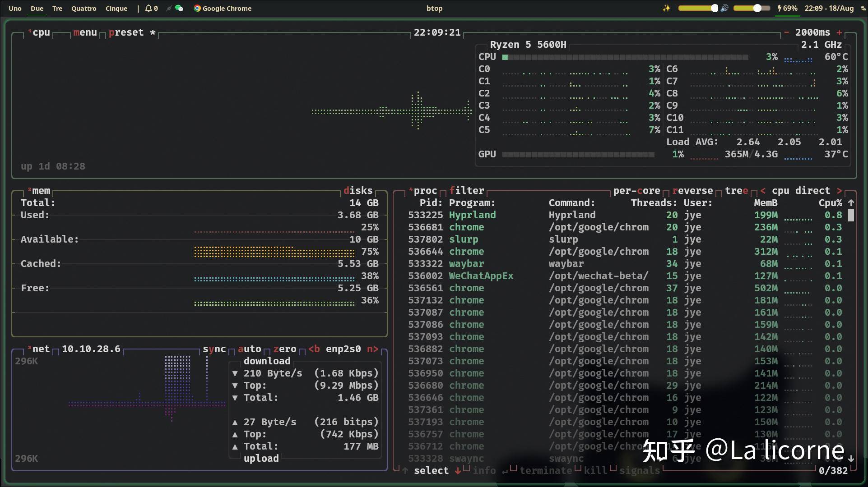Open the process filter field
This screenshot has height=487, width=868.
pyautogui.click(x=467, y=191)
